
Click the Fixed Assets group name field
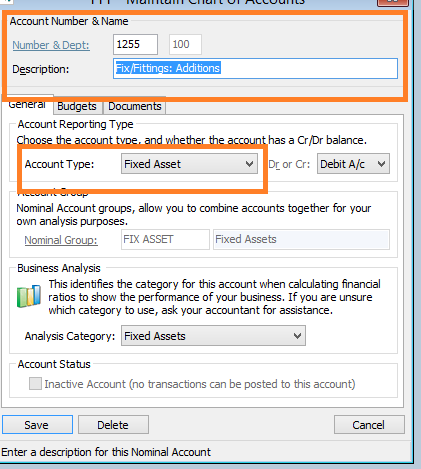tap(301, 239)
